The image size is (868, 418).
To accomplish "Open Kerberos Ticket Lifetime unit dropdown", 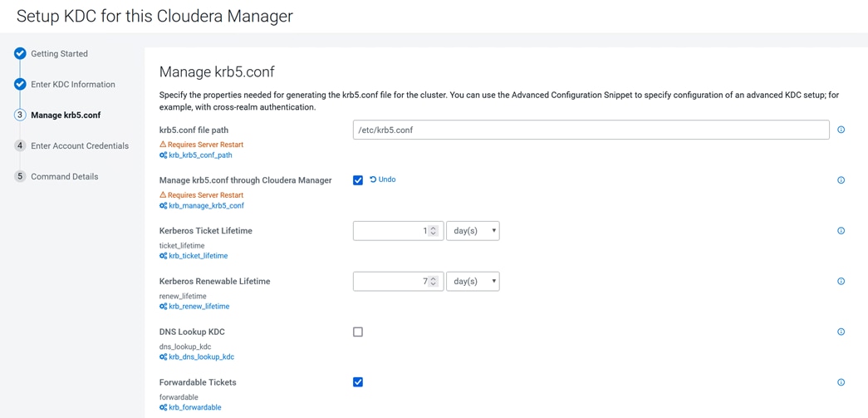I will point(473,231).
